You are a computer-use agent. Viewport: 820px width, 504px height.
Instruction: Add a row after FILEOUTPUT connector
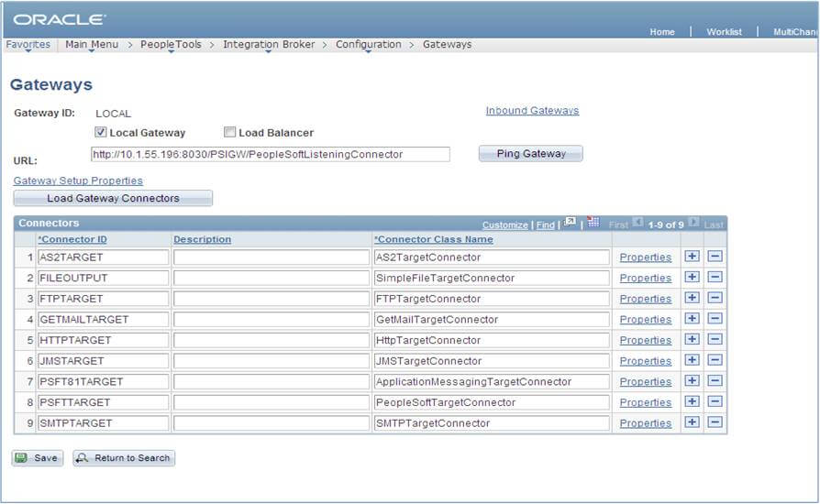(692, 278)
